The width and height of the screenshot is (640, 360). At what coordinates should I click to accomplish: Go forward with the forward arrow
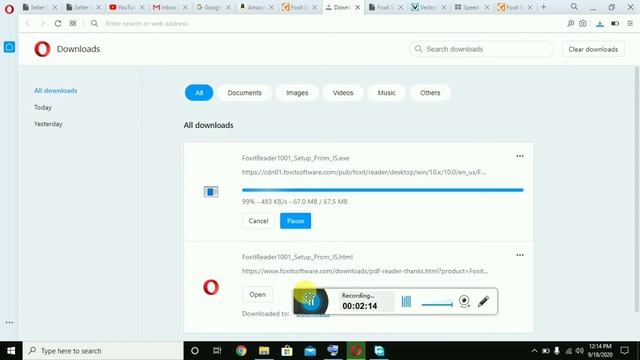(x=42, y=24)
